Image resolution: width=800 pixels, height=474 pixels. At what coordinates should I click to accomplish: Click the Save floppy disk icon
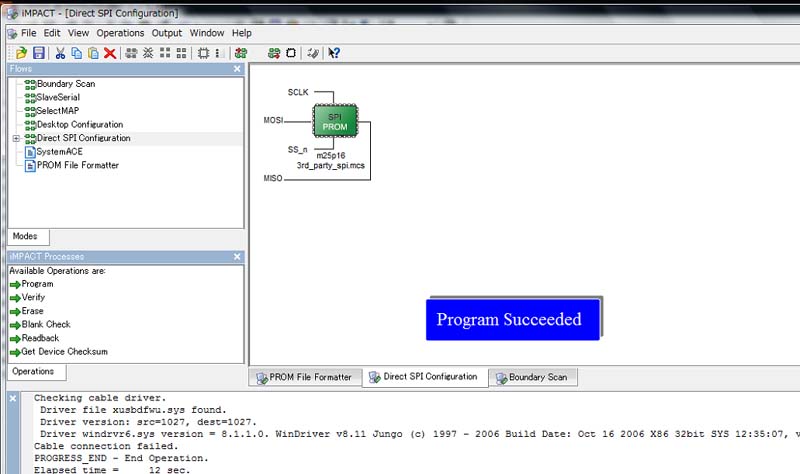[39, 53]
